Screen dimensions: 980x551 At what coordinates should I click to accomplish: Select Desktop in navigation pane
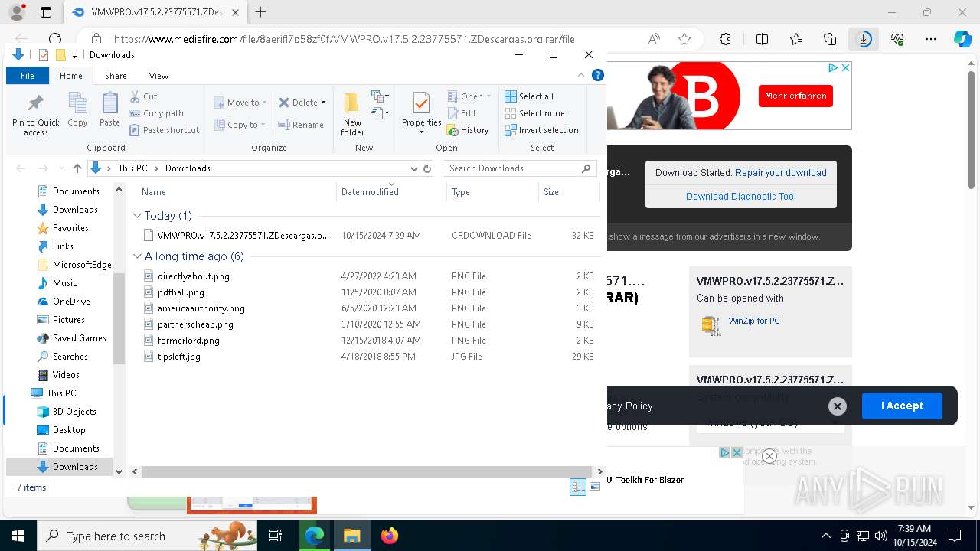pos(68,430)
